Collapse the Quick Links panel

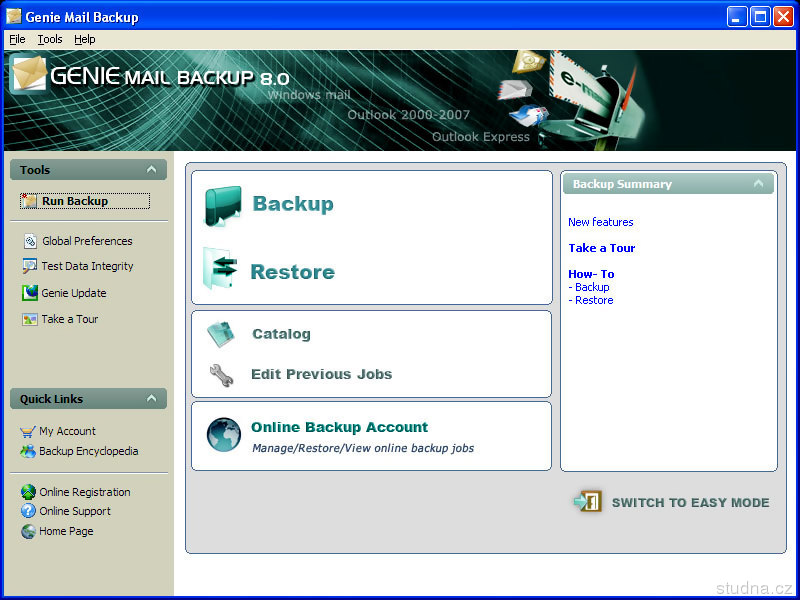(151, 399)
